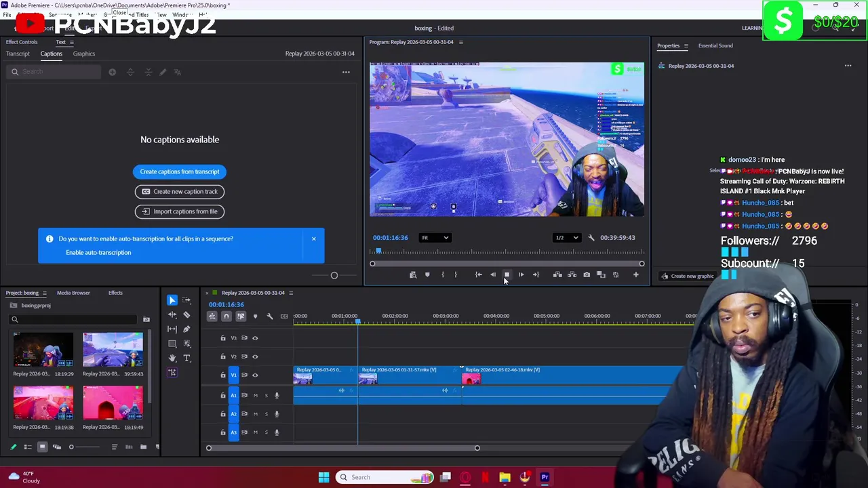Image resolution: width=868 pixels, height=488 pixels.
Task: Open the Fit zoom level dropdown
Action: click(435, 238)
